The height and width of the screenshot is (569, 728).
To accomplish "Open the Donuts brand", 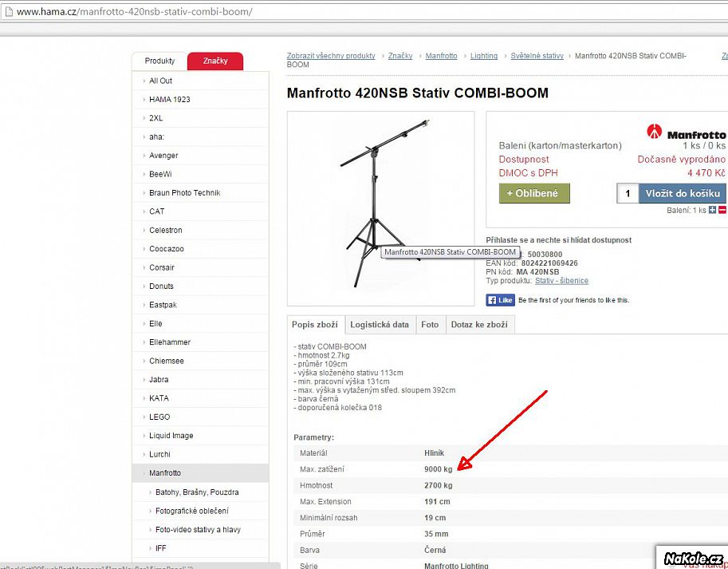I will [161, 286].
